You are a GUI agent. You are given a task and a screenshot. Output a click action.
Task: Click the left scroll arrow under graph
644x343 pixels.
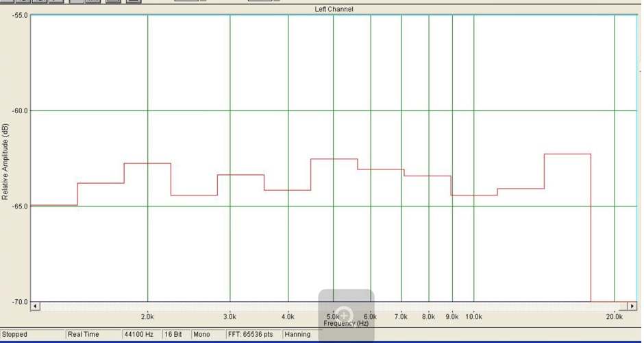(x=36, y=306)
